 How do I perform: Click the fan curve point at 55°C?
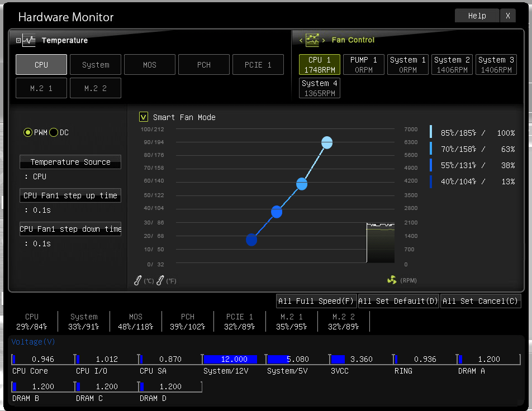click(x=277, y=212)
